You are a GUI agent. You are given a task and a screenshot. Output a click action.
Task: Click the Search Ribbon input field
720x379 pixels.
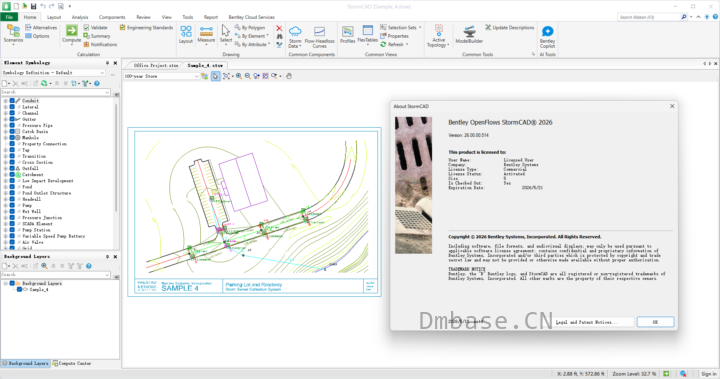[x=648, y=17]
